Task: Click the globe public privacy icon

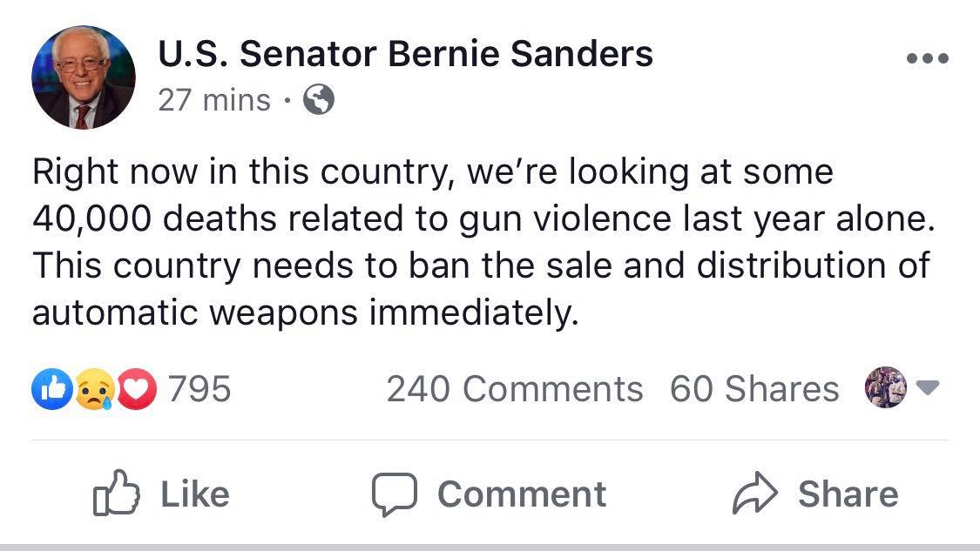Action: pyautogui.click(x=318, y=101)
